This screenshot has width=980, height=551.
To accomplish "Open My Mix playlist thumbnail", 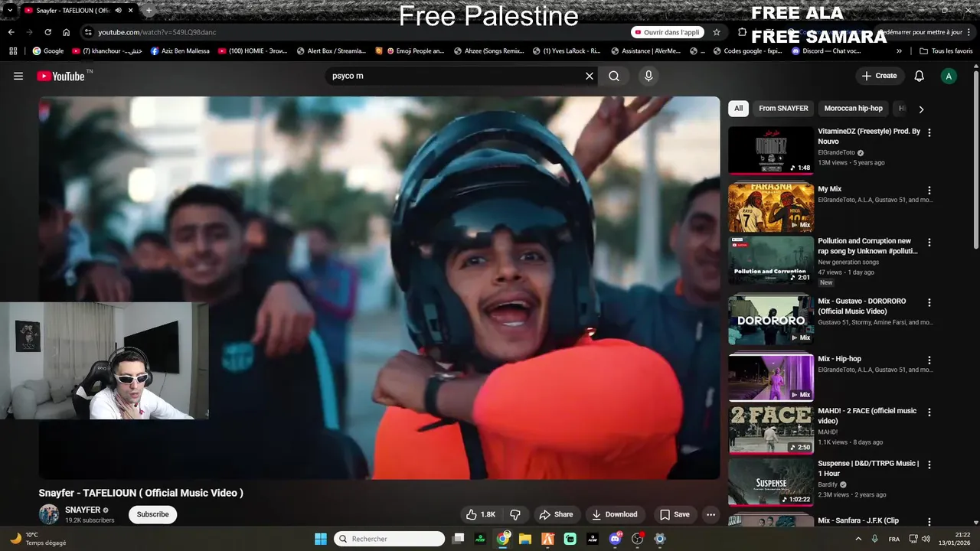I will click(771, 207).
